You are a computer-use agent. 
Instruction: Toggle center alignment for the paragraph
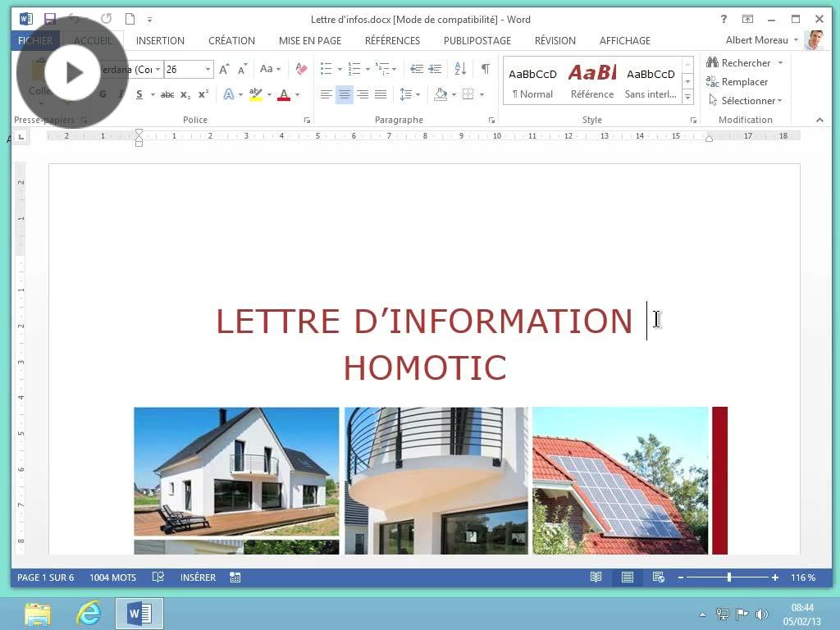[x=345, y=94]
